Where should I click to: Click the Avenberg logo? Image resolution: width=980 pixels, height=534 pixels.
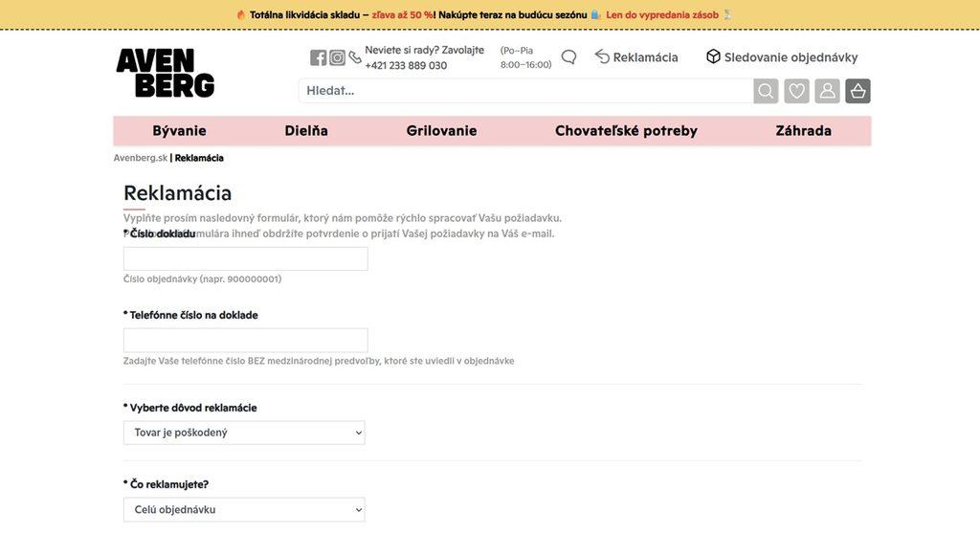(165, 73)
